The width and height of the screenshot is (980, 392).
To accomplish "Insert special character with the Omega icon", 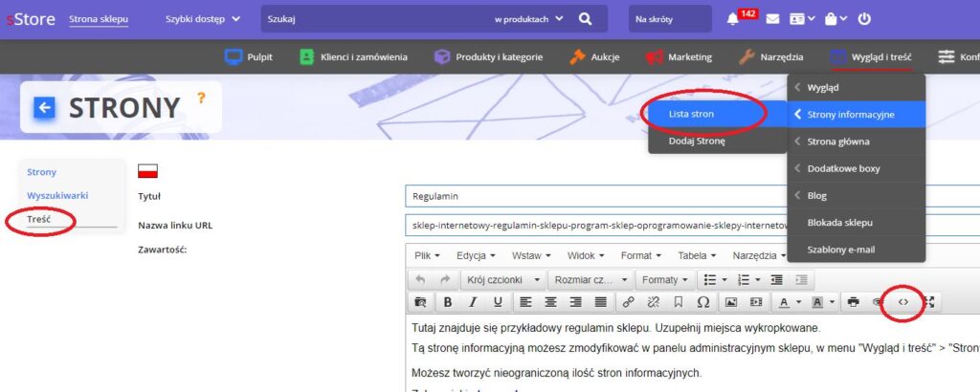I will tap(702, 302).
